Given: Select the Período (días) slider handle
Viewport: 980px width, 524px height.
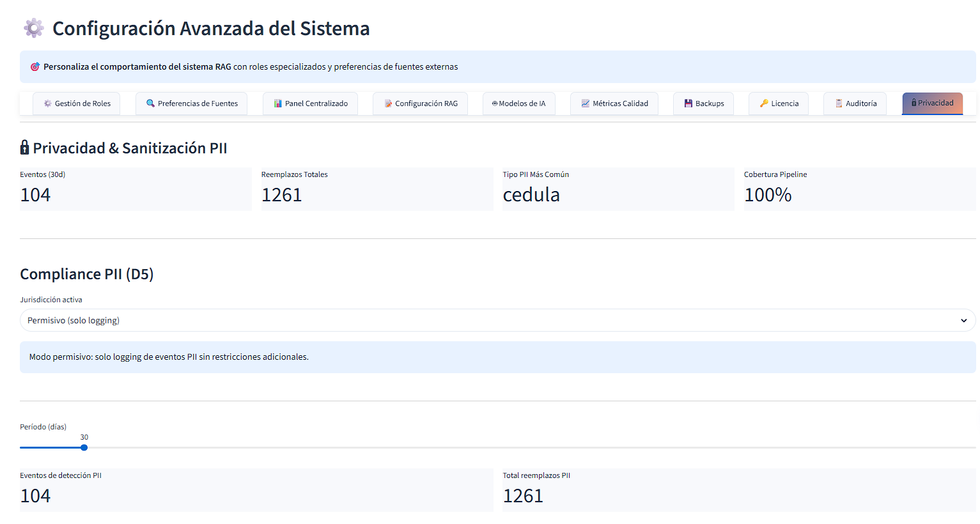Looking at the screenshot, I should [x=84, y=447].
